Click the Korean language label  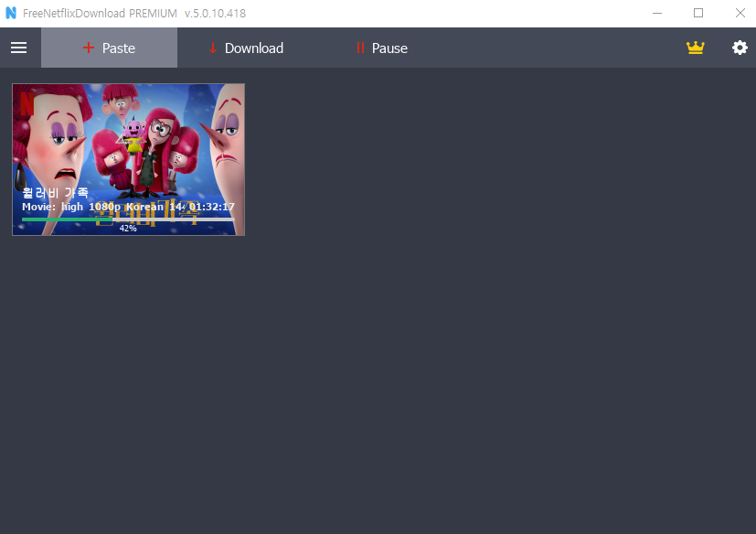click(144, 207)
